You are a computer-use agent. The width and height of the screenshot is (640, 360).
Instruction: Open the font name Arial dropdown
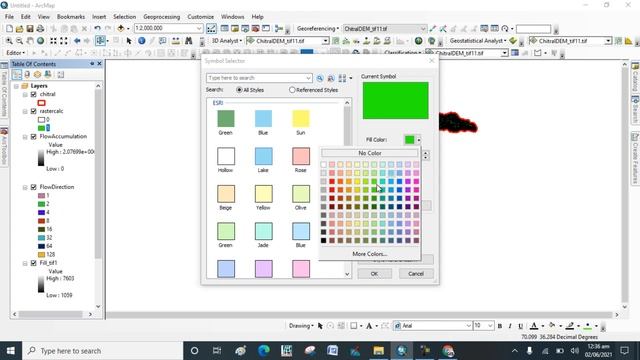[469, 326]
